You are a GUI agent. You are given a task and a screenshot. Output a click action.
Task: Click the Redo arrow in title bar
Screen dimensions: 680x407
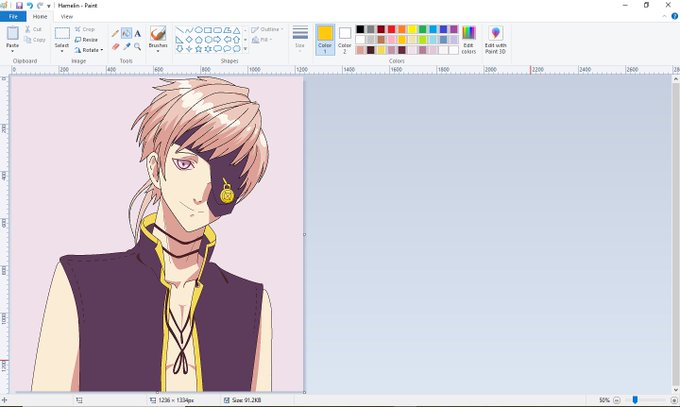coord(39,5)
